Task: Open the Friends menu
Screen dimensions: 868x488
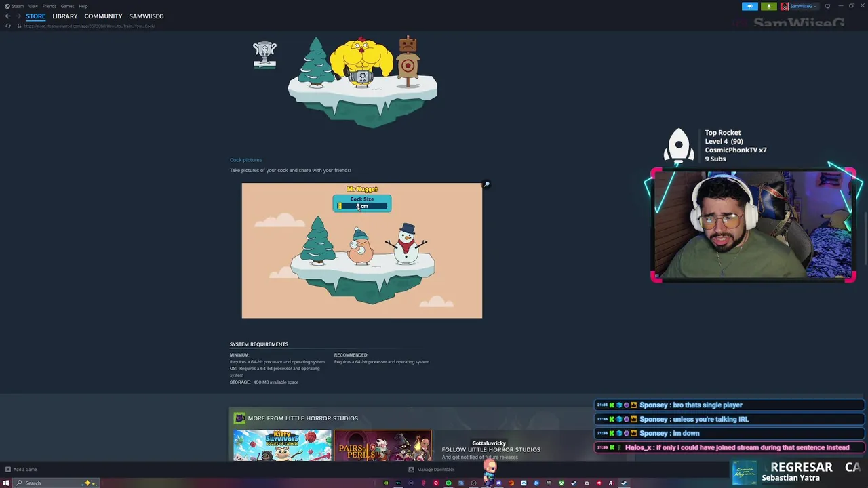Action: coord(50,6)
